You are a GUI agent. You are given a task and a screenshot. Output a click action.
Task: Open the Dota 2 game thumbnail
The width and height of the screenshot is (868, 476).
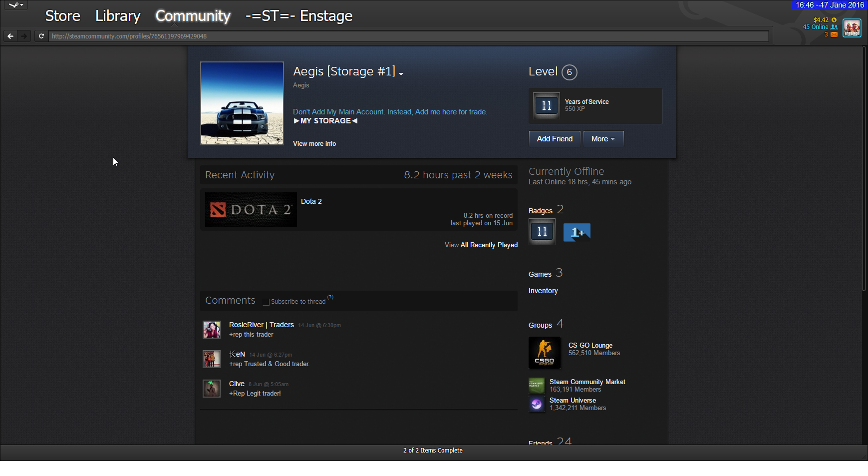[251, 210]
